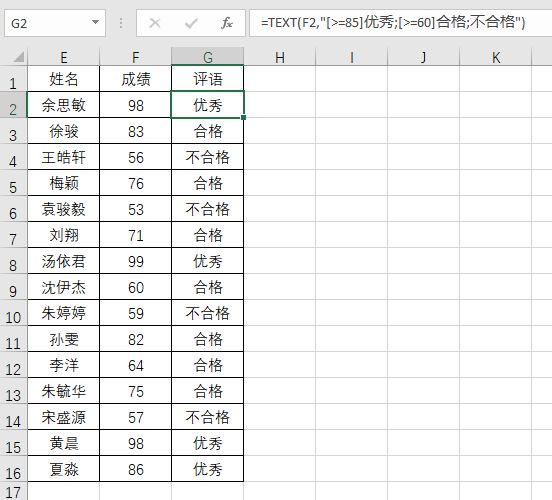Click score cell 59
Image resolution: width=552 pixels, height=500 pixels.
136,313
